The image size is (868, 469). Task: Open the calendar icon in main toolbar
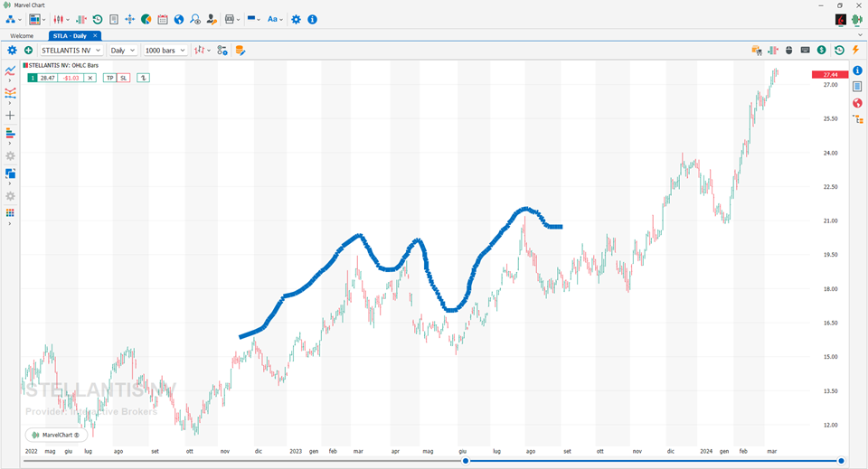click(162, 19)
